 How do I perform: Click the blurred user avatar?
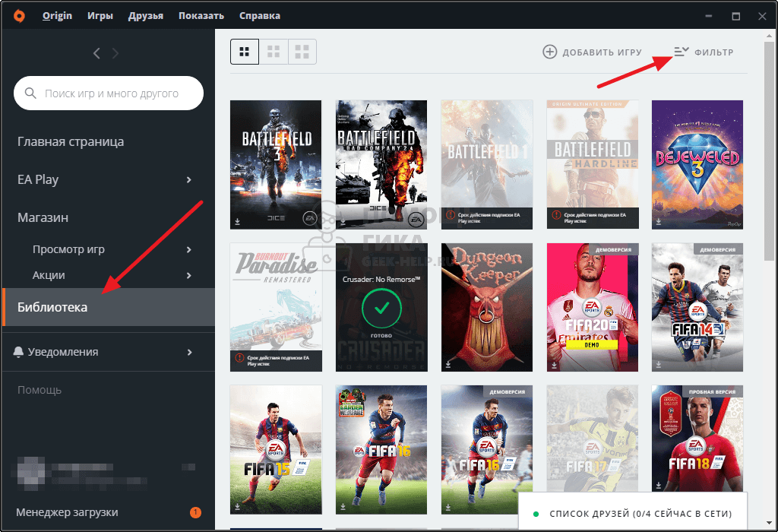point(30,471)
